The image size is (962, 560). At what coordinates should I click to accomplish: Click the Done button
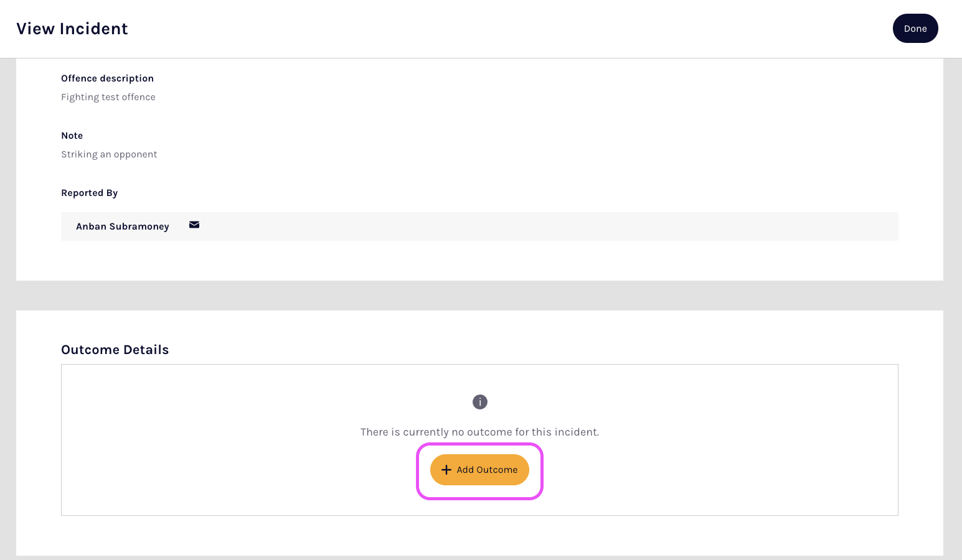tap(915, 29)
